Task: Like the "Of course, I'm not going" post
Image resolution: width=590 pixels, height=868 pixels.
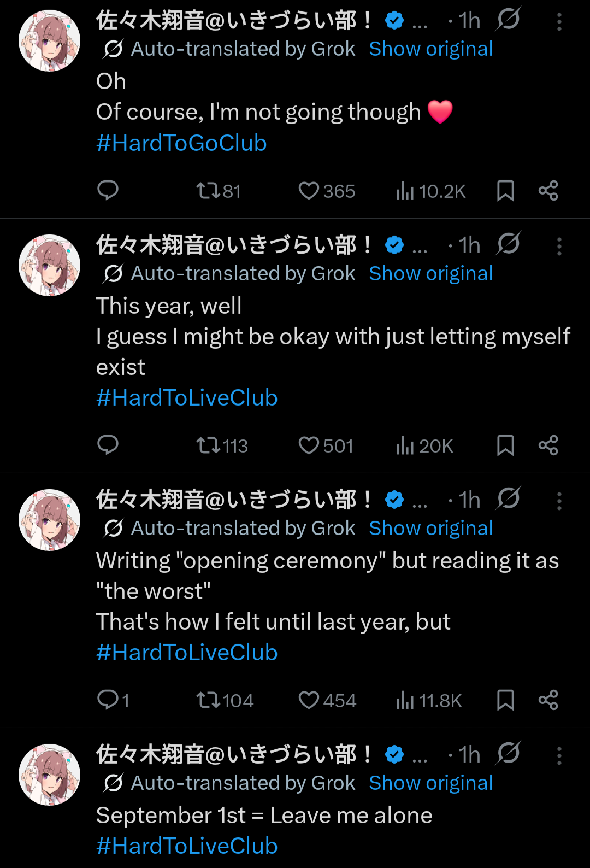Action: click(x=327, y=191)
